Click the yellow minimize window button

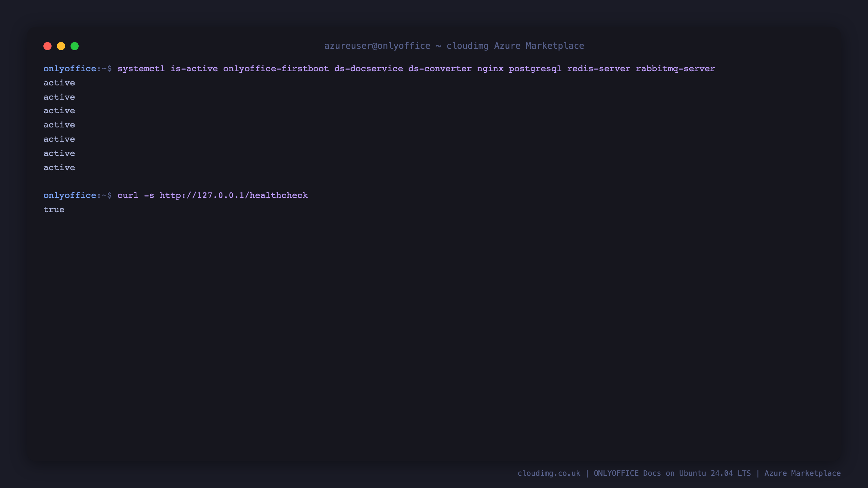[61, 46]
